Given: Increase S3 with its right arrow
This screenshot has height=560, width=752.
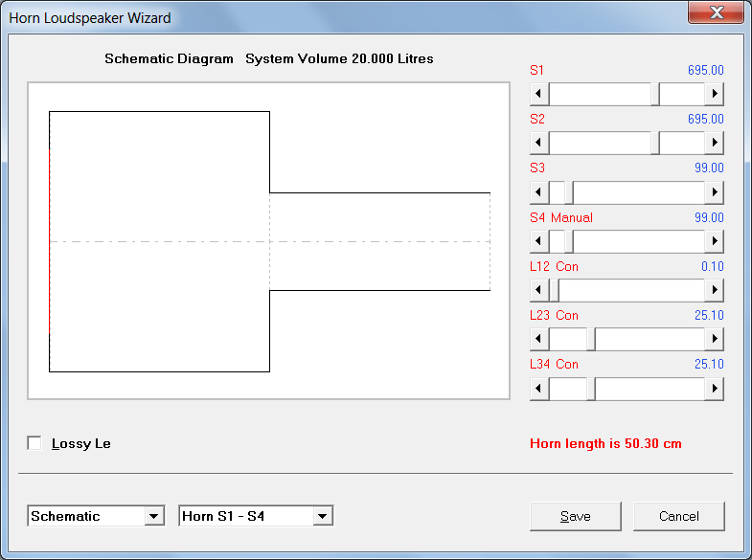Looking at the screenshot, I should point(714,192).
